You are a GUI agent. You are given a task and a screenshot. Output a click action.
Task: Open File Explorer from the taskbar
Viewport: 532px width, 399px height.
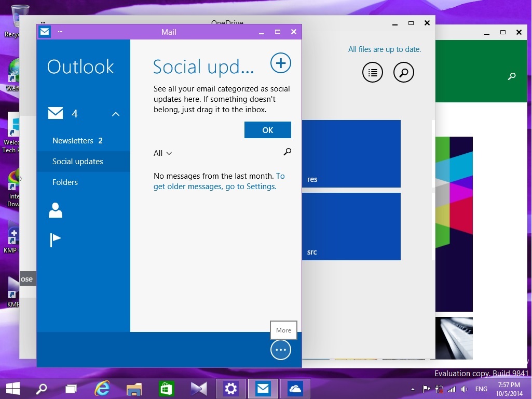134,389
